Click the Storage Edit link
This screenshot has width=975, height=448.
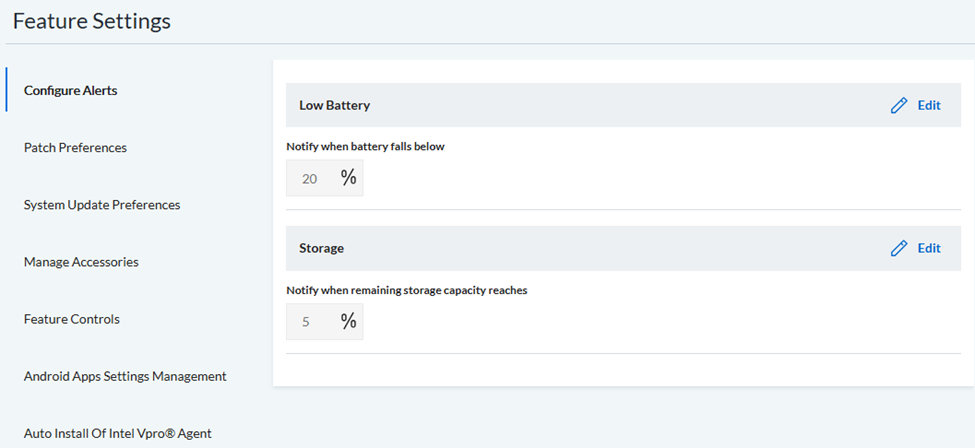pos(929,248)
